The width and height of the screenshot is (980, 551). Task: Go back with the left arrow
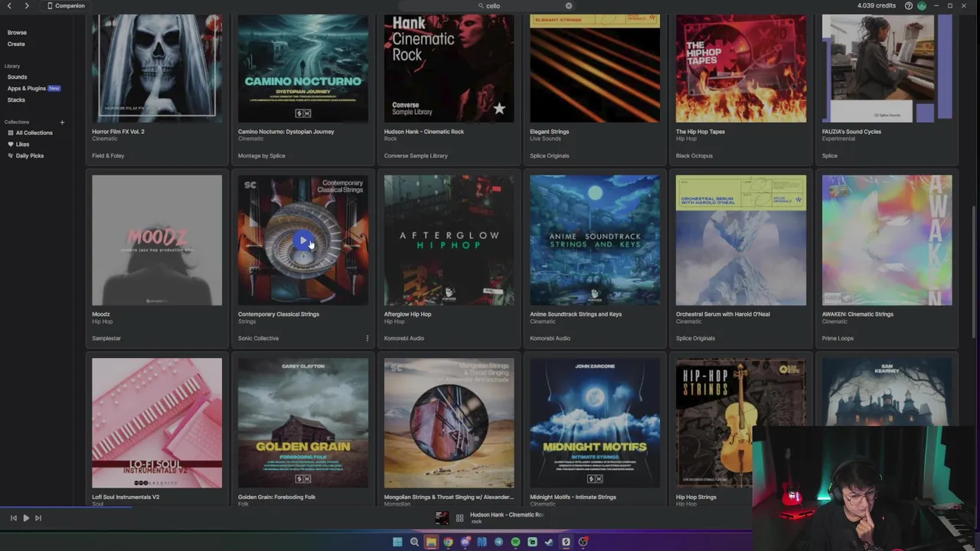(9, 5)
